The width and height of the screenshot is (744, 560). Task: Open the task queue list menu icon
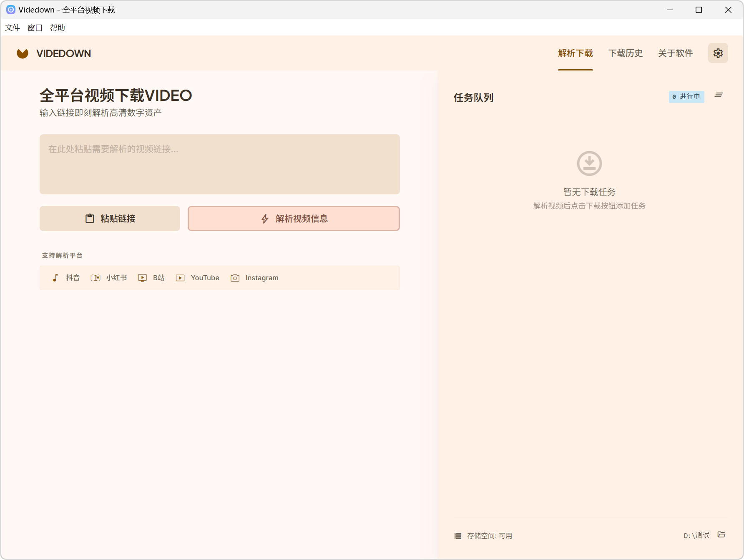pos(719,95)
